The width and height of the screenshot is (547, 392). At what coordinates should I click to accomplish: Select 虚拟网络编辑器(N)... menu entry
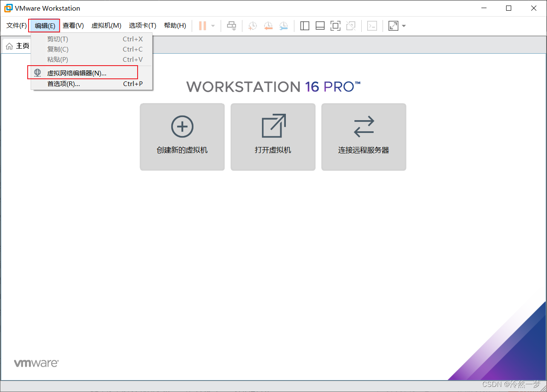(92, 73)
